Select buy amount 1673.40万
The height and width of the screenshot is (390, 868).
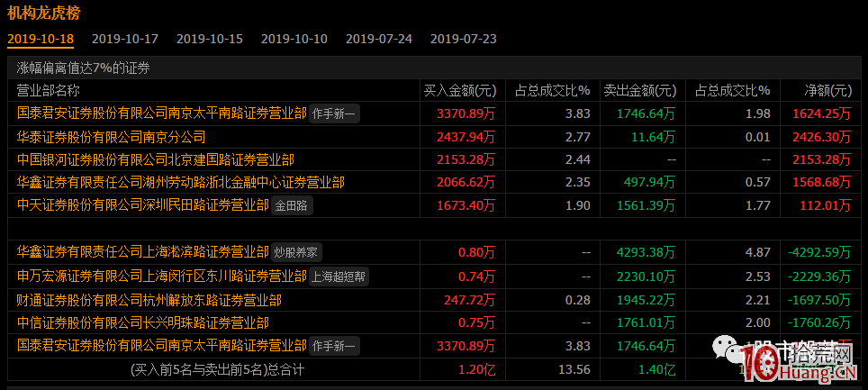point(466,205)
